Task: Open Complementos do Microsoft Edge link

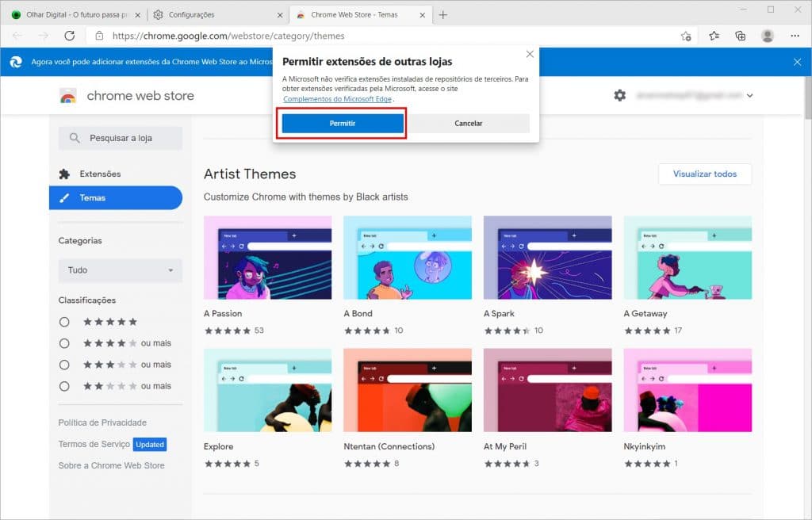Action: point(337,99)
